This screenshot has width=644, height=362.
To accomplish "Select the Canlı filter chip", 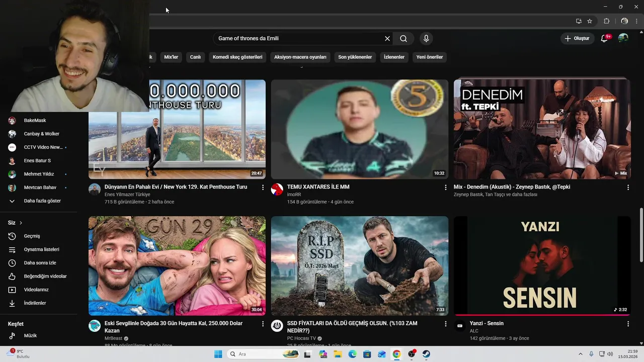I will click(195, 57).
